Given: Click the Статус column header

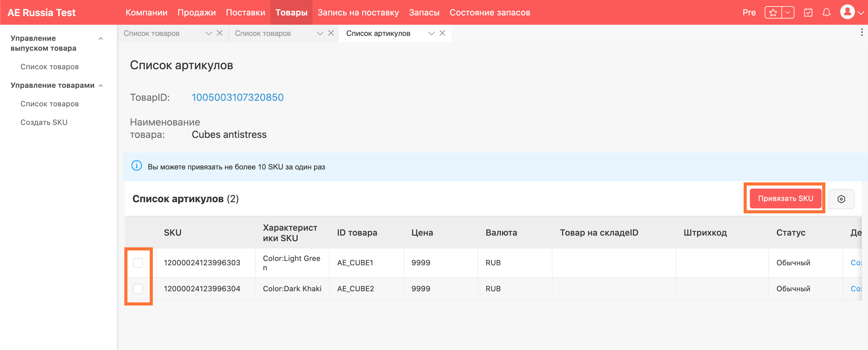Looking at the screenshot, I should (790, 233).
